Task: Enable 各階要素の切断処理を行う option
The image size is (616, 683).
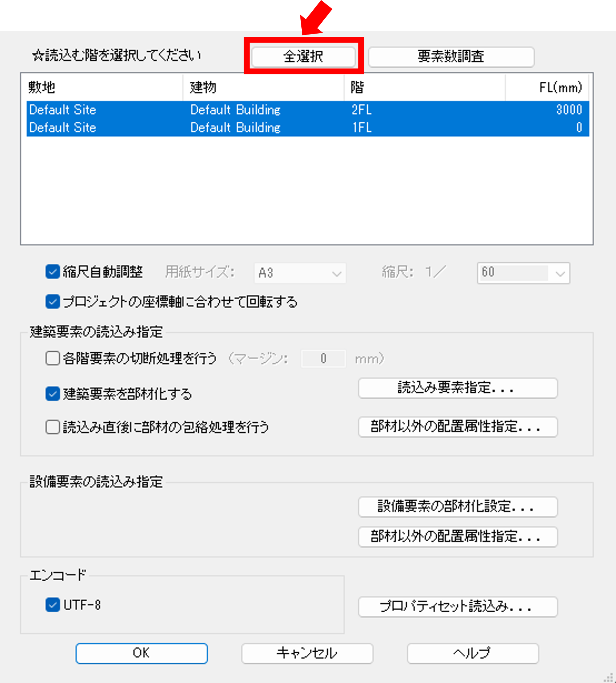Action: point(52,359)
